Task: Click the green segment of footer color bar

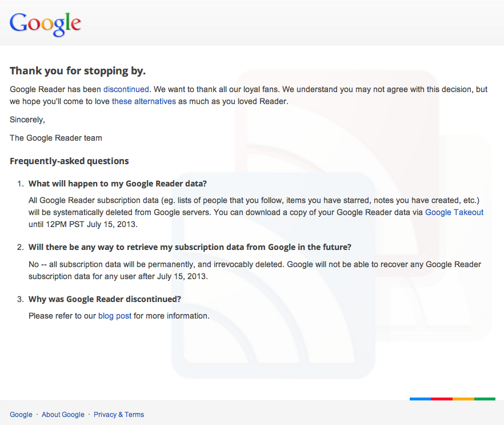Action: [485, 399]
